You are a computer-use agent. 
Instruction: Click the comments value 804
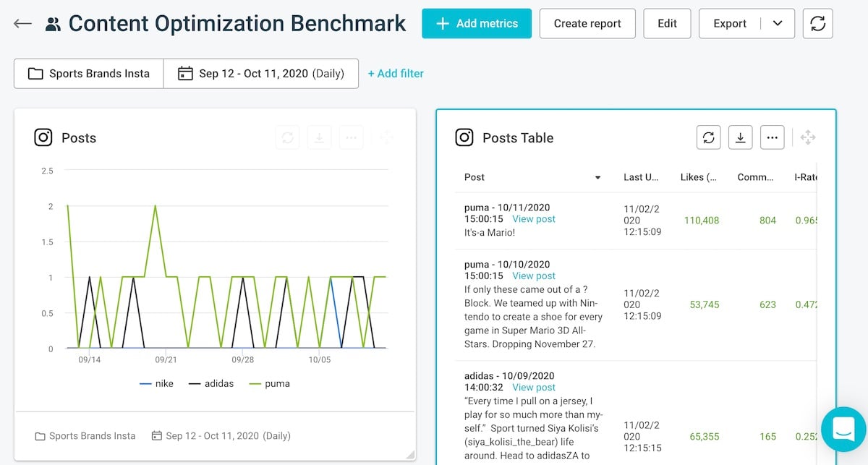[767, 220]
